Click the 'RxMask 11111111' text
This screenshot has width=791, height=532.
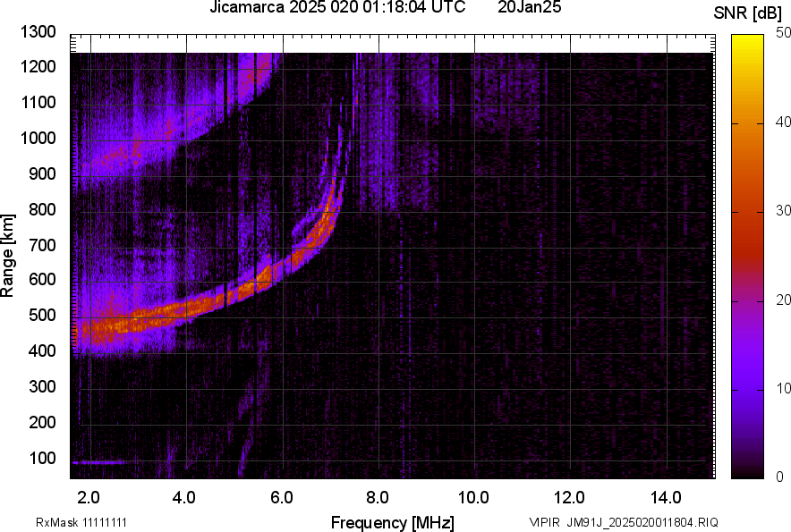point(81,522)
